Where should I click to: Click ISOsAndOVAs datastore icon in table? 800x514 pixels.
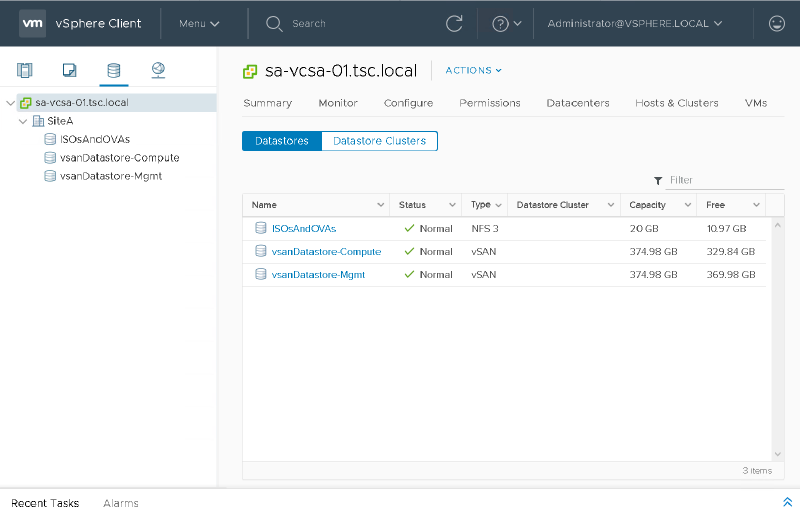pyautogui.click(x=261, y=228)
